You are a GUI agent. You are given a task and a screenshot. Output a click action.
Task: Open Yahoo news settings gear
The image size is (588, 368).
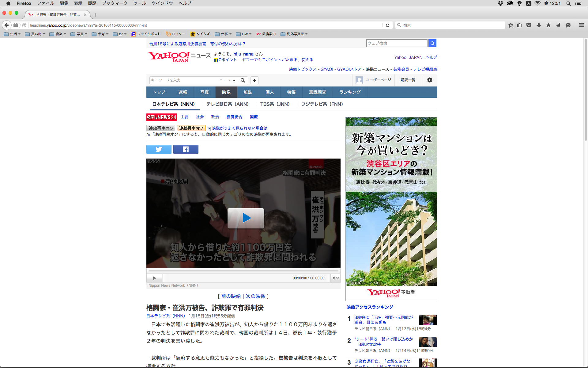429,80
